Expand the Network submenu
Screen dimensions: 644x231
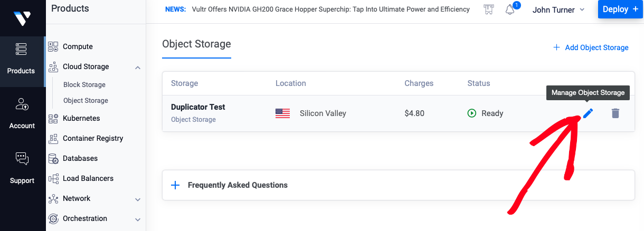(138, 199)
